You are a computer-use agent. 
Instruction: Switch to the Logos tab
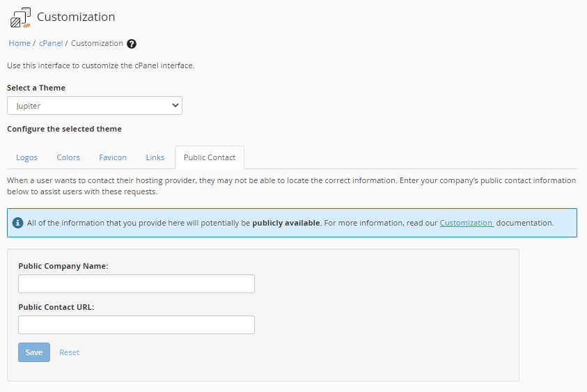point(27,157)
